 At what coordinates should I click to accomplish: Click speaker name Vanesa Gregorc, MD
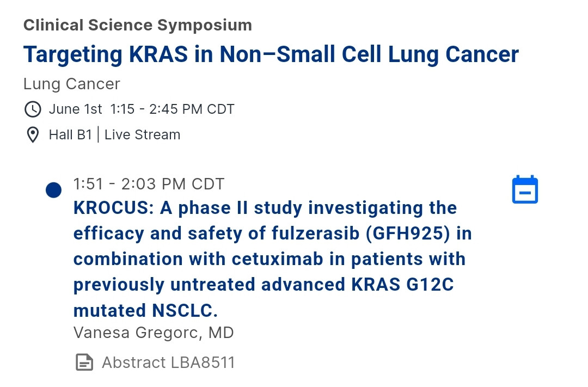click(154, 333)
